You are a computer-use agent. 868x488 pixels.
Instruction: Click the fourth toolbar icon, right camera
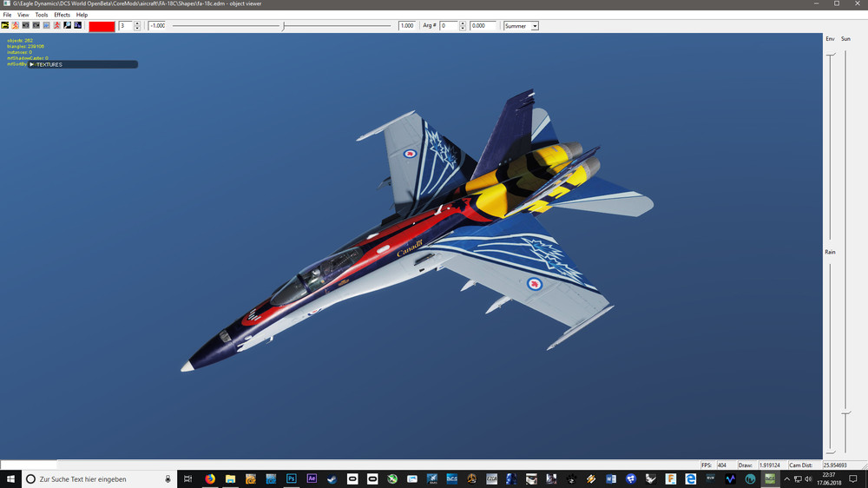click(36, 25)
